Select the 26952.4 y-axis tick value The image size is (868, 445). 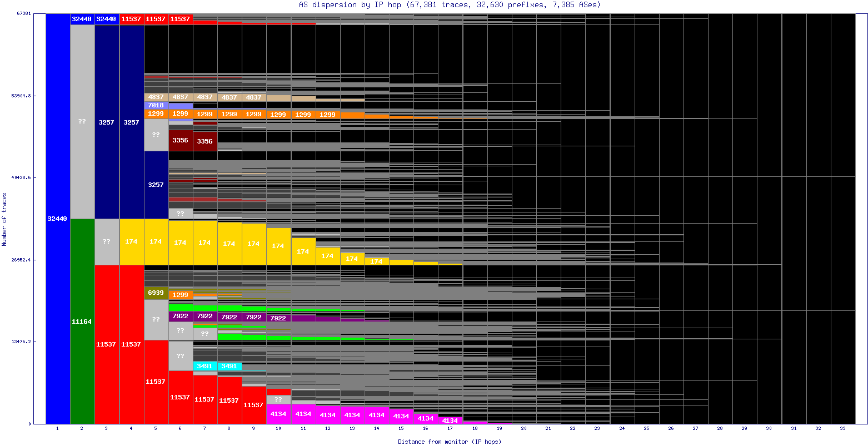coord(22,260)
